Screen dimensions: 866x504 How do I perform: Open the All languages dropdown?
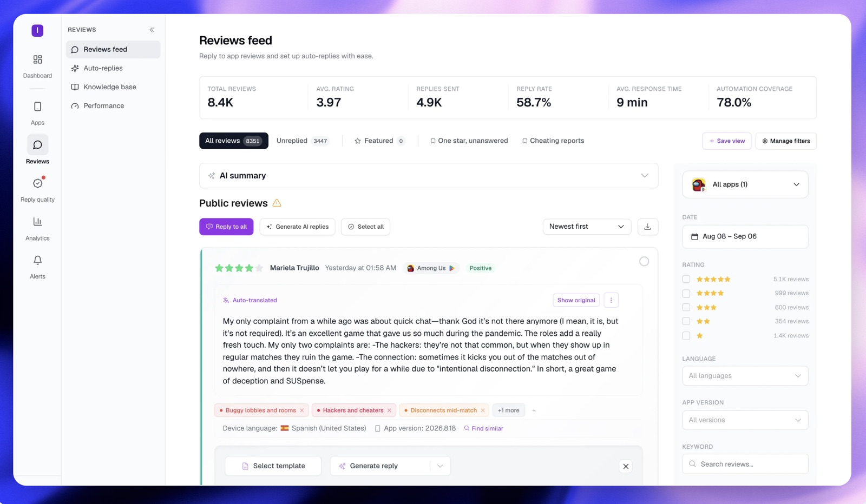pyautogui.click(x=745, y=376)
